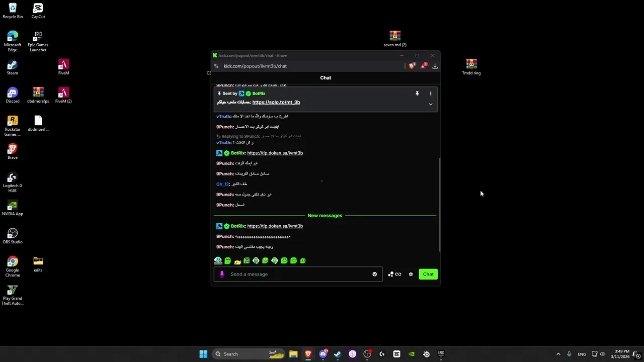The width and height of the screenshot is (644, 362).
Task: Expand the pinned message chevron
Action: 430,104
